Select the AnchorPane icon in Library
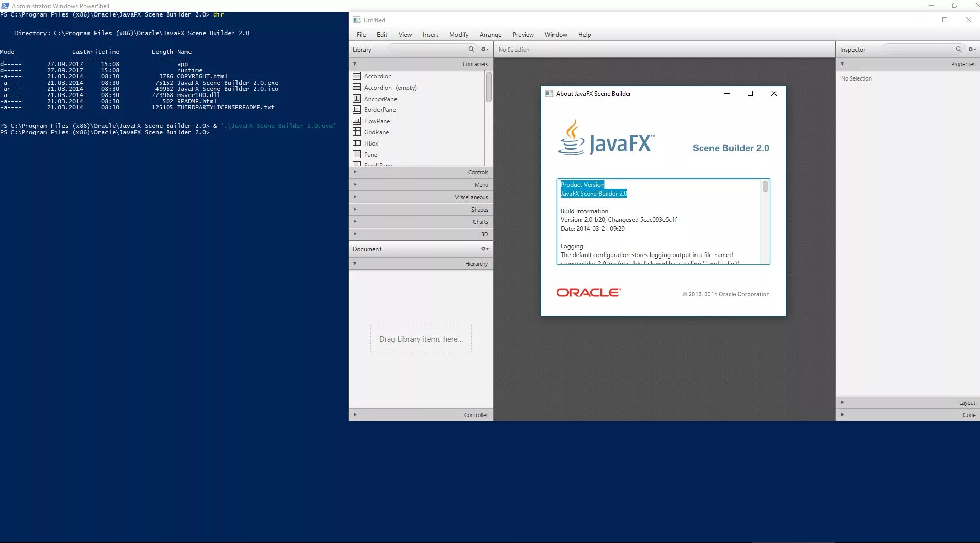Viewport: 980px width, 543px height. click(x=356, y=99)
